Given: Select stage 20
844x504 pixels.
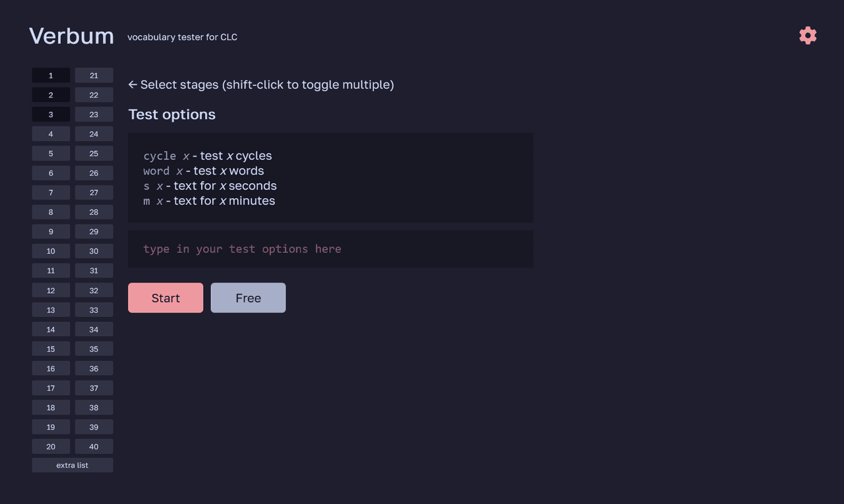Looking at the screenshot, I should coord(51,447).
